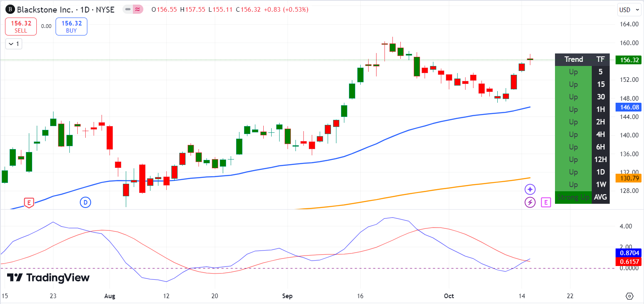The height and width of the screenshot is (304, 644).
Task: Toggle the pink approximate-data indicator
Action: [x=137, y=9]
